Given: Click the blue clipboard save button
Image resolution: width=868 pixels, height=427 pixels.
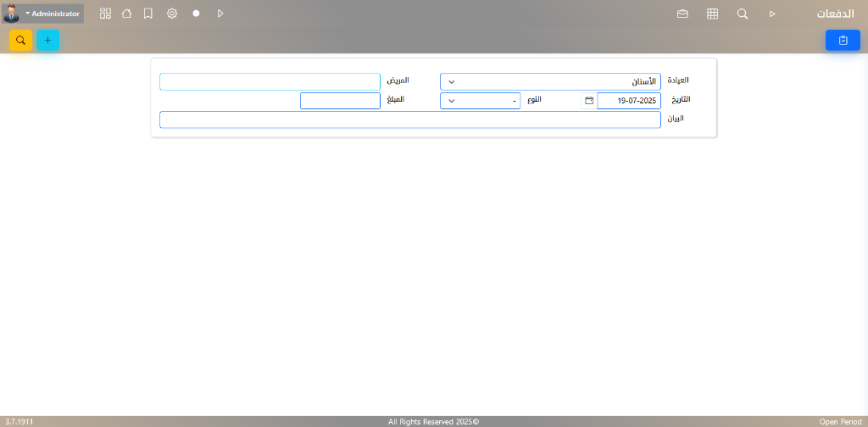Looking at the screenshot, I should click(x=843, y=40).
